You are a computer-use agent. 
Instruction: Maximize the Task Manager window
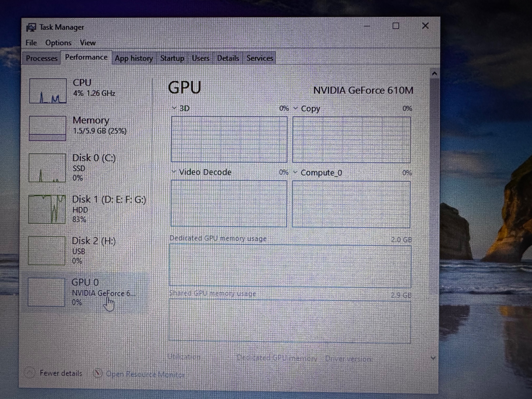coord(396,26)
